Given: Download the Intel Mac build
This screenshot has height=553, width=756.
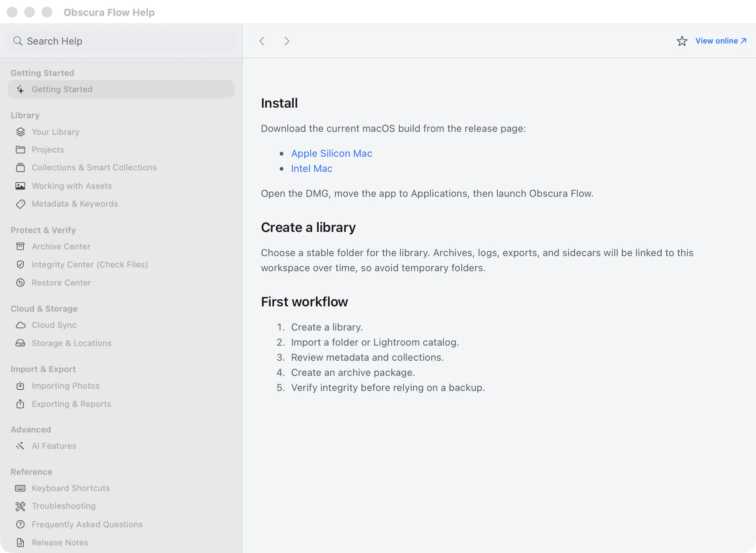Looking at the screenshot, I should (x=311, y=168).
